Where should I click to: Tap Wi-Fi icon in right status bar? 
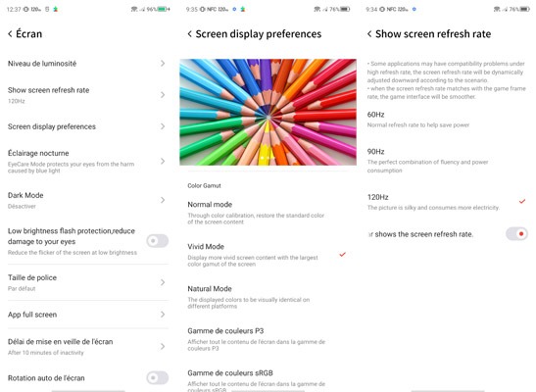(497, 9)
